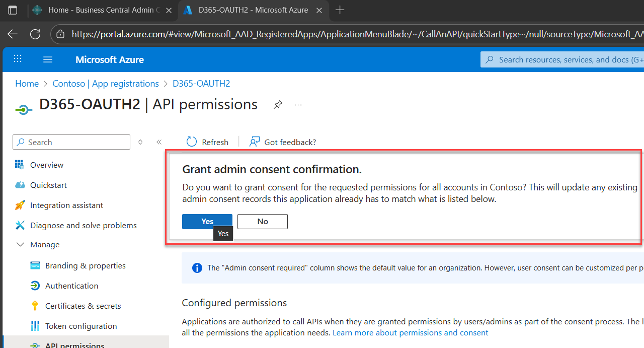Toggle sidebar expand/collapse arrows icon
The height and width of the screenshot is (348, 644).
pyautogui.click(x=140, y=142)
